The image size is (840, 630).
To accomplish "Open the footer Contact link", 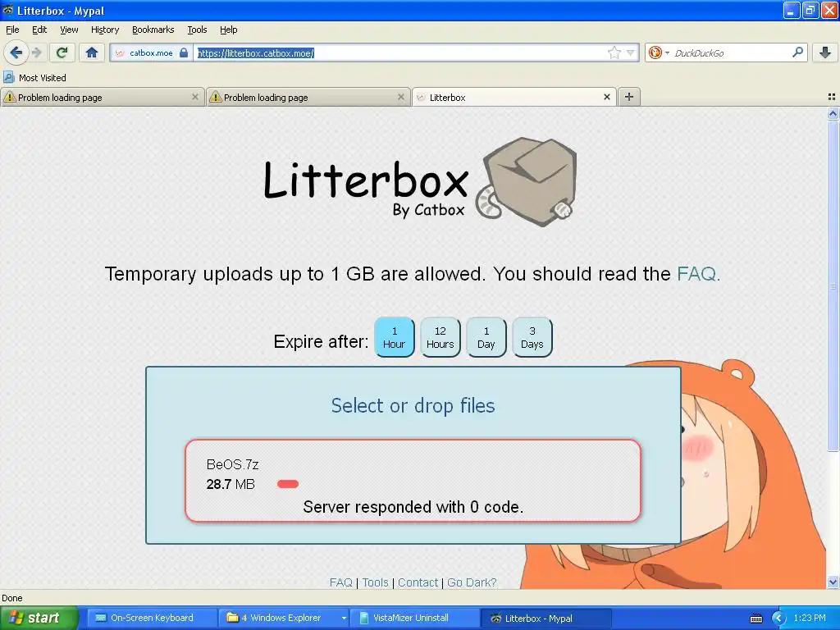I will coord(418,582).
